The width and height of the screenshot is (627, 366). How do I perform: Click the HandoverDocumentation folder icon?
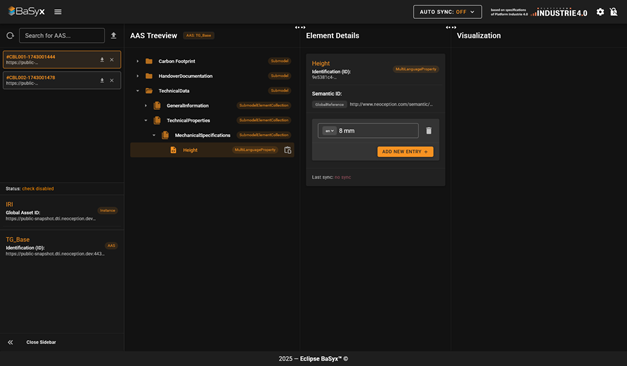149,76
